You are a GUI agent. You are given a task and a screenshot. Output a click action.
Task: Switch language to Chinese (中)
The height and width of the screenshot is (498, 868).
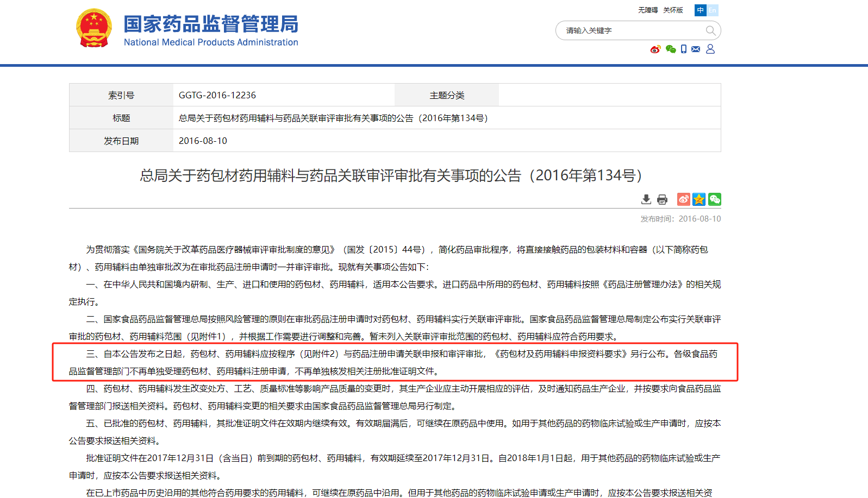click(x=701, y=10)
